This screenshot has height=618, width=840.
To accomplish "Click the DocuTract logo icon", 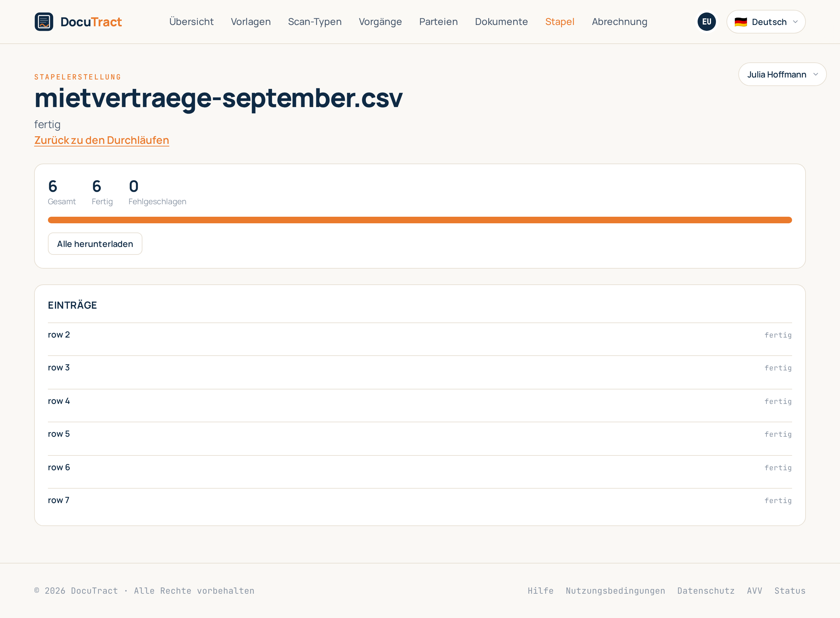I will (44, 22).
